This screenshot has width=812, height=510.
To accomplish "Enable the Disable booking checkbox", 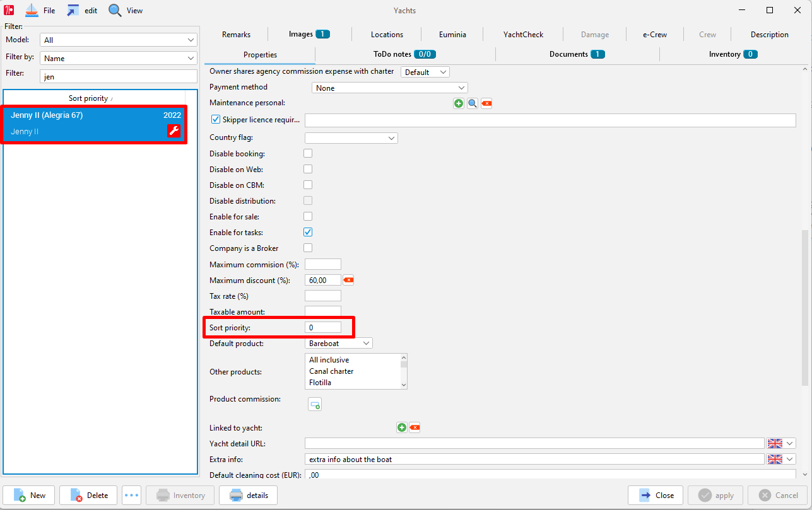I will [x=308, y=153].
